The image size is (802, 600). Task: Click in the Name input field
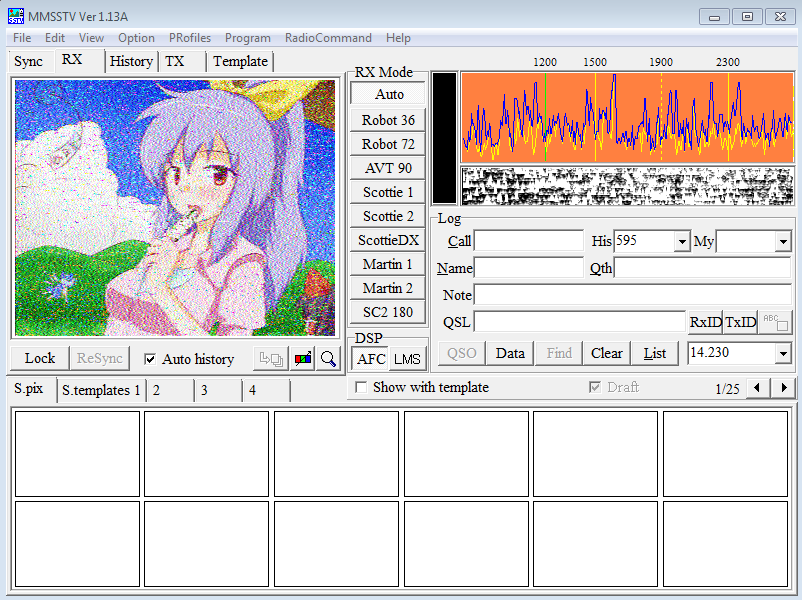[x=528, y=268]
